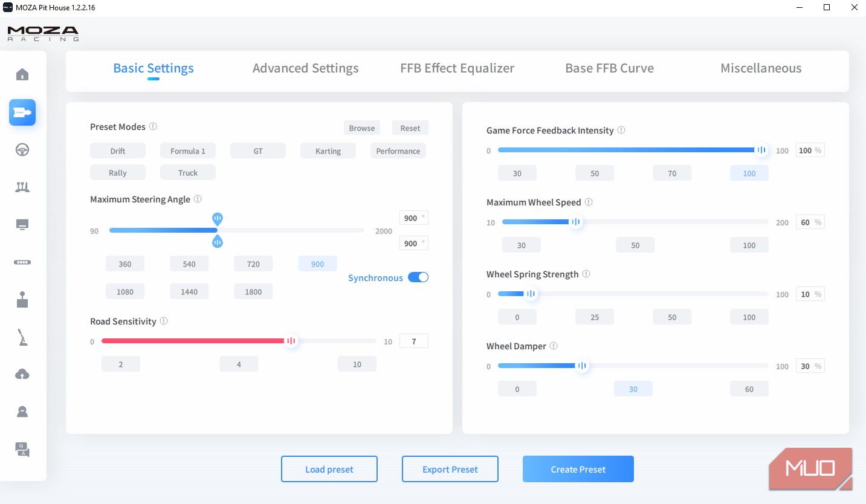Open the Q&A help icon
This screenshot has height=504, width=866.
(22, 450)
